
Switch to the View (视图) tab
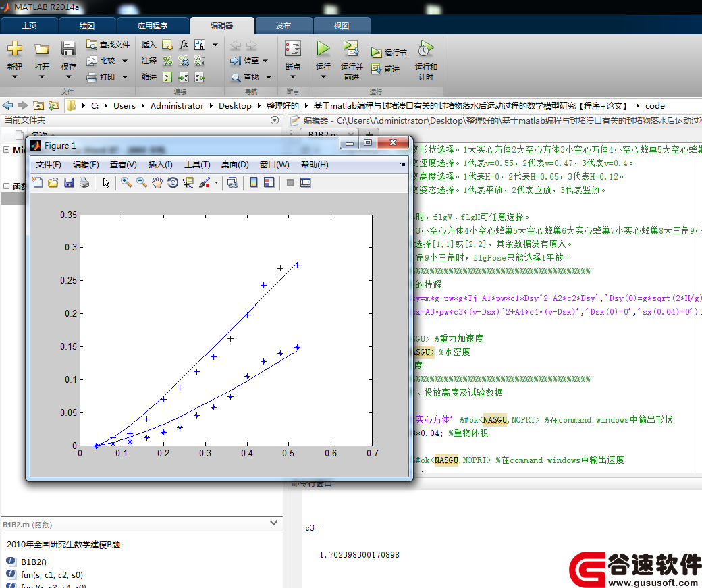(342, 26)
